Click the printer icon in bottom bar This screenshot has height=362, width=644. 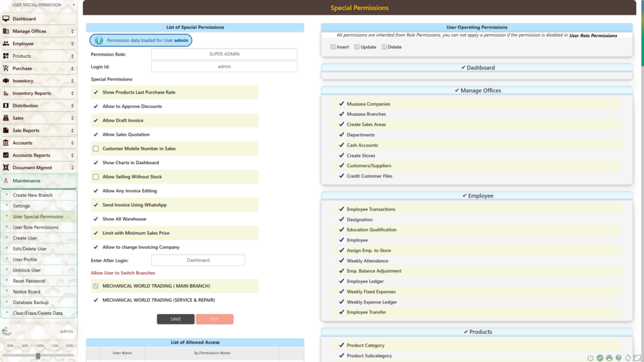[609, 358]
